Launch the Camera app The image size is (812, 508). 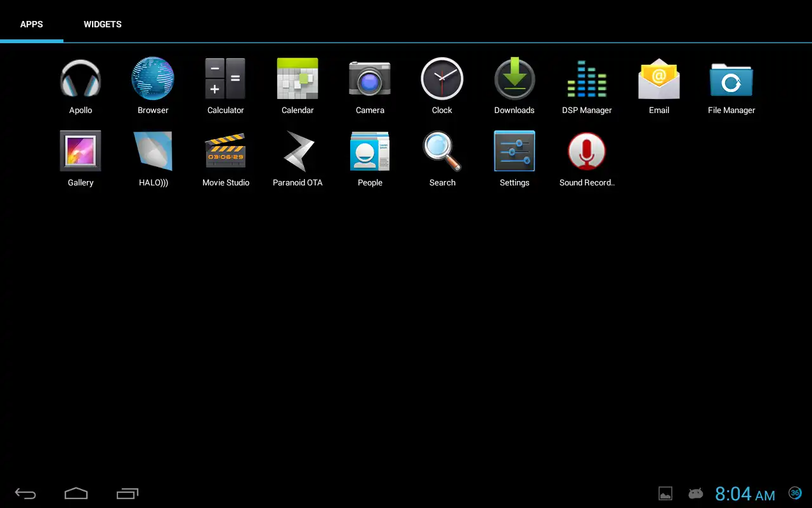pyautogui.click(x=370, y=86)
